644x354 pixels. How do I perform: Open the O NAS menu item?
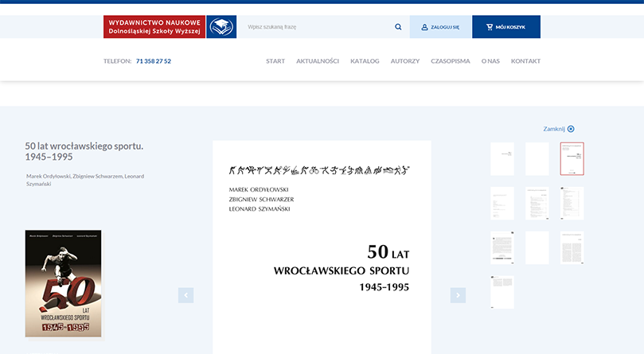(x=490, y=60)
